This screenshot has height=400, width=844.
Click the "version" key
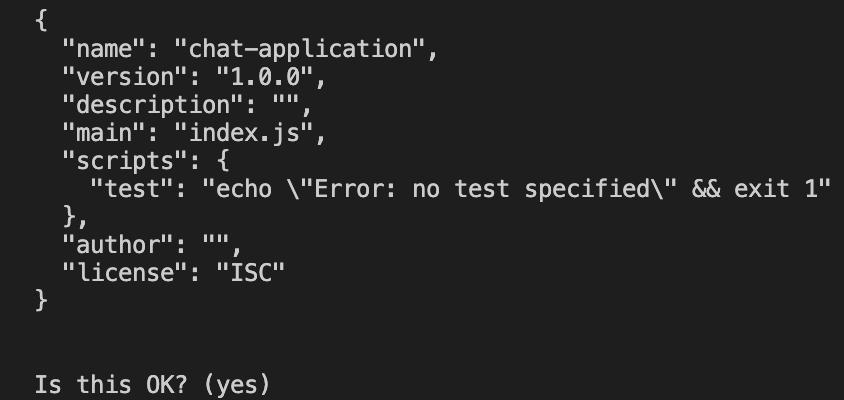click(118, 78)
